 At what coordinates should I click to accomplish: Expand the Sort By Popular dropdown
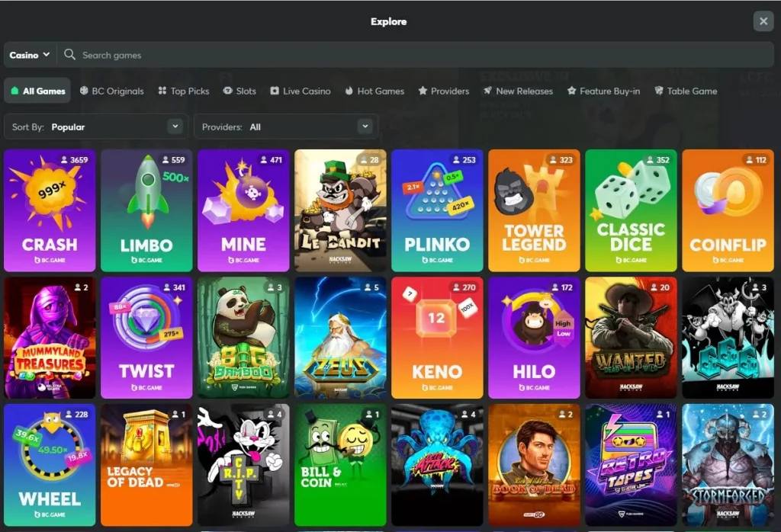click(x=96, y=127)
